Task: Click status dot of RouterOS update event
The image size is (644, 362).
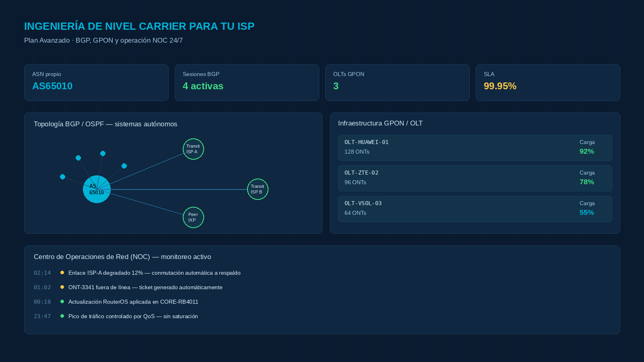Action: coord(62,302)
